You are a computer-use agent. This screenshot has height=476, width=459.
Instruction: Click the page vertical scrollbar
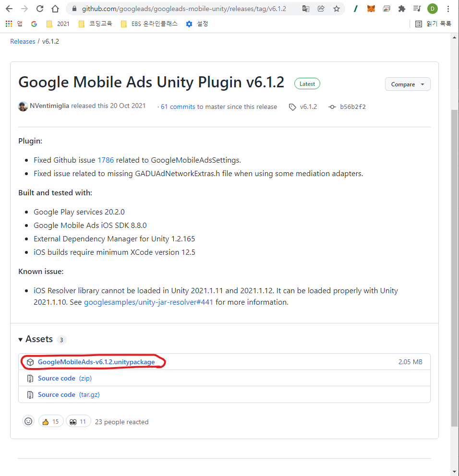[454, 268]
